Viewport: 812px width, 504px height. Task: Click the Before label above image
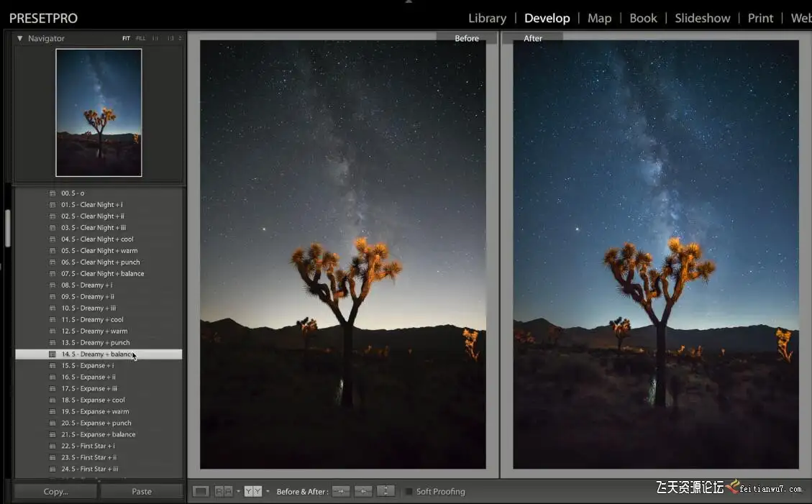467,38
